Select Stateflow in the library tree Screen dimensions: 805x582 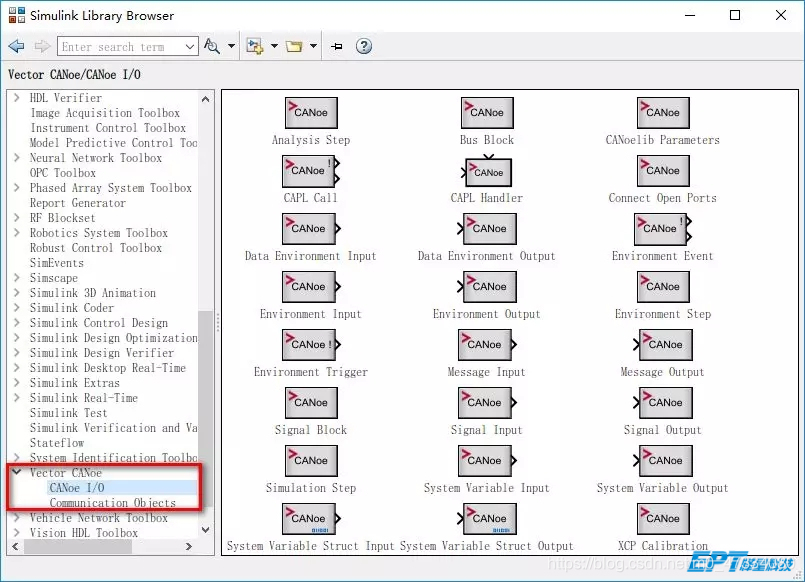point(57,443)
